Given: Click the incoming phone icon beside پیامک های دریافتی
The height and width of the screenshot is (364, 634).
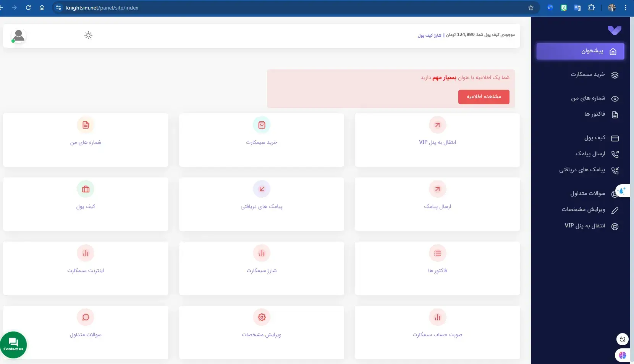Looking at the screenshot, I should (x=615, y=171).
